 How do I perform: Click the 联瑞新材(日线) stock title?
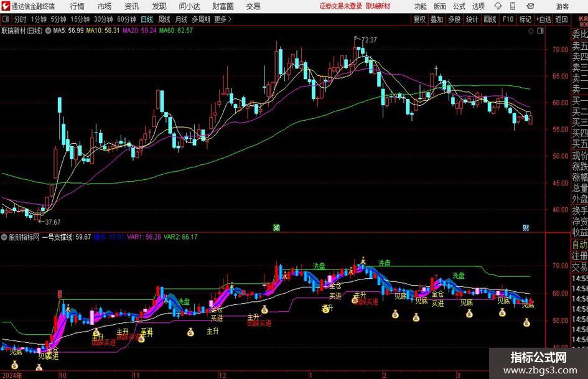click(x=22, y=30)
